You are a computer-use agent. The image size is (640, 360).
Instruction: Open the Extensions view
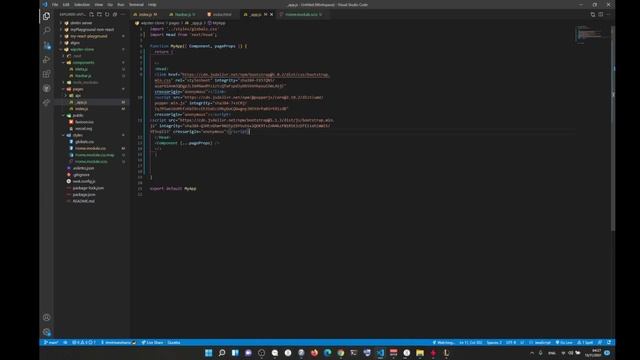(x=47, y=74)
